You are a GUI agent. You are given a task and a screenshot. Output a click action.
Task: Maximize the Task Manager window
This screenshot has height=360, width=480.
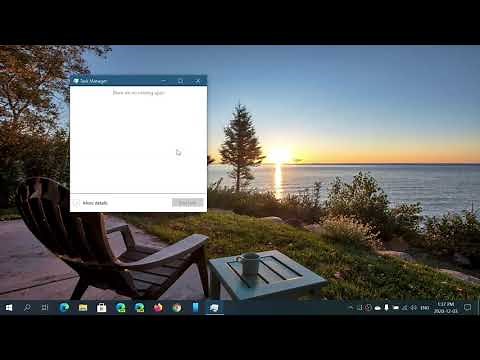click(x=180, y=81)
